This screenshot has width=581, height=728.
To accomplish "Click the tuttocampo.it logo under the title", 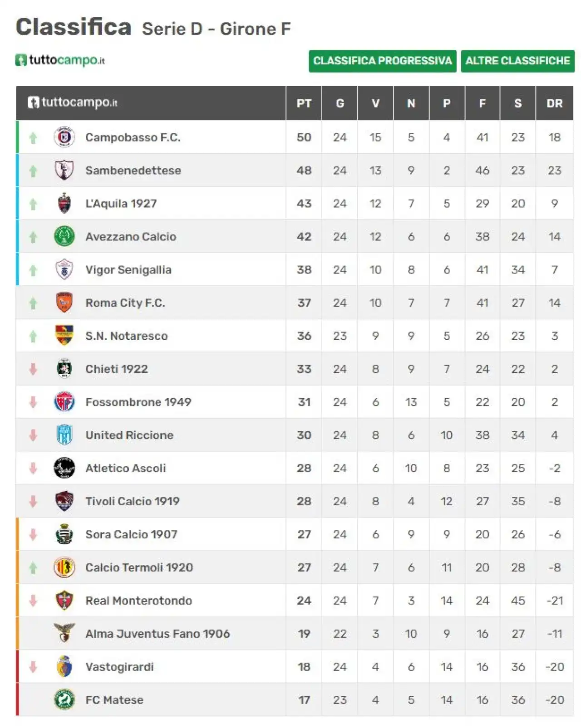I will tap(60, 60).
